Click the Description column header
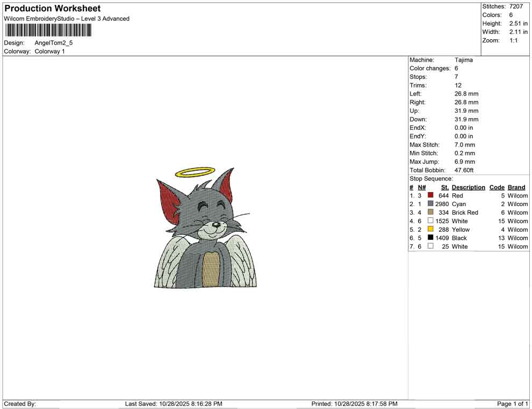 [x=468, y=187]
